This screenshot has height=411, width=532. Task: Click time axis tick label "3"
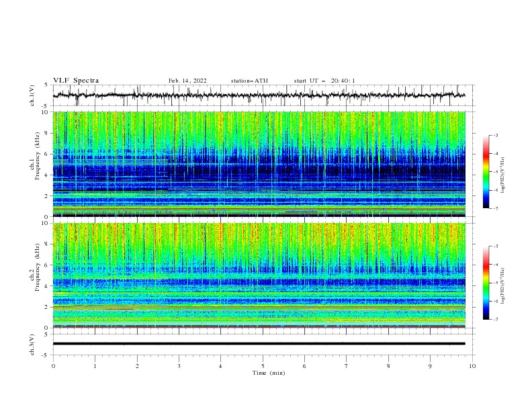click(x=179, y=366)
